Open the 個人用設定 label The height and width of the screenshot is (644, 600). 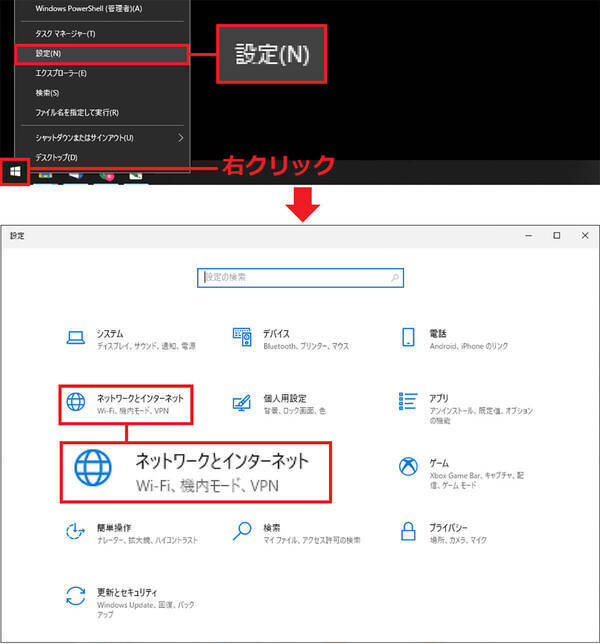[x=285, y=398]
